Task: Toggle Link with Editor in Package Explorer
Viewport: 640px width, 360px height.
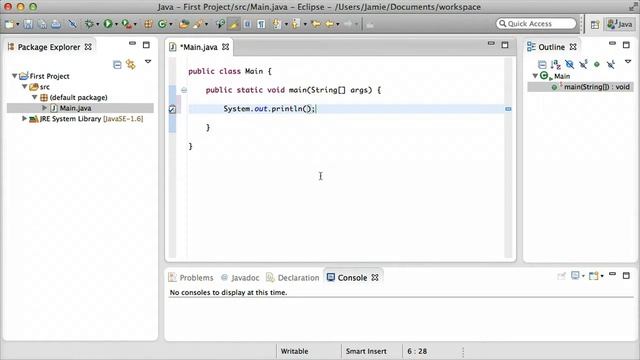Action: [131, 64]
